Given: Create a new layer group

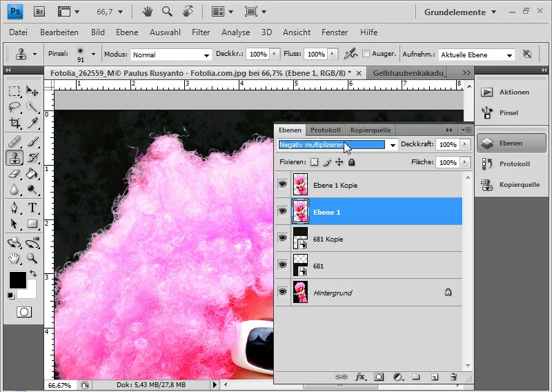Looking at the screenshot, I should (x=416, y=377).
